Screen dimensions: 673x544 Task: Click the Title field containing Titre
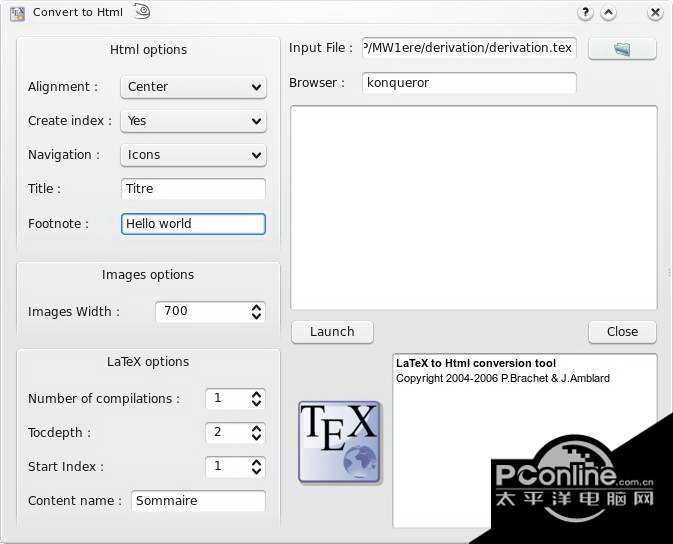[x=193, y=189]
